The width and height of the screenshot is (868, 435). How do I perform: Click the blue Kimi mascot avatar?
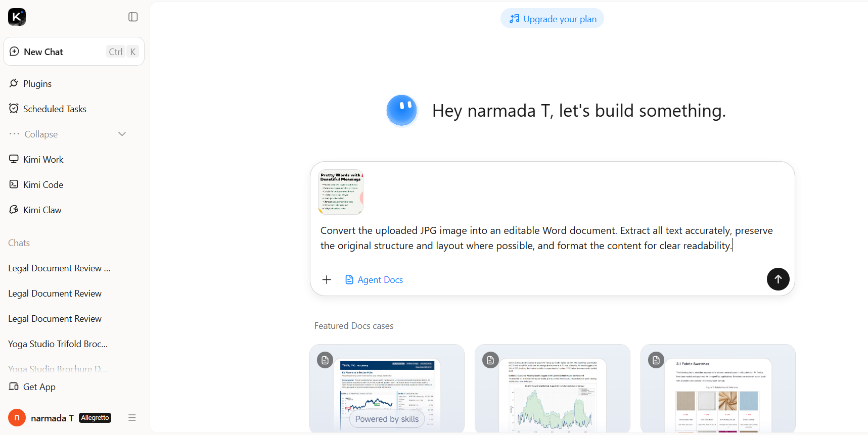pyautogui.click(x=402, y=110)
